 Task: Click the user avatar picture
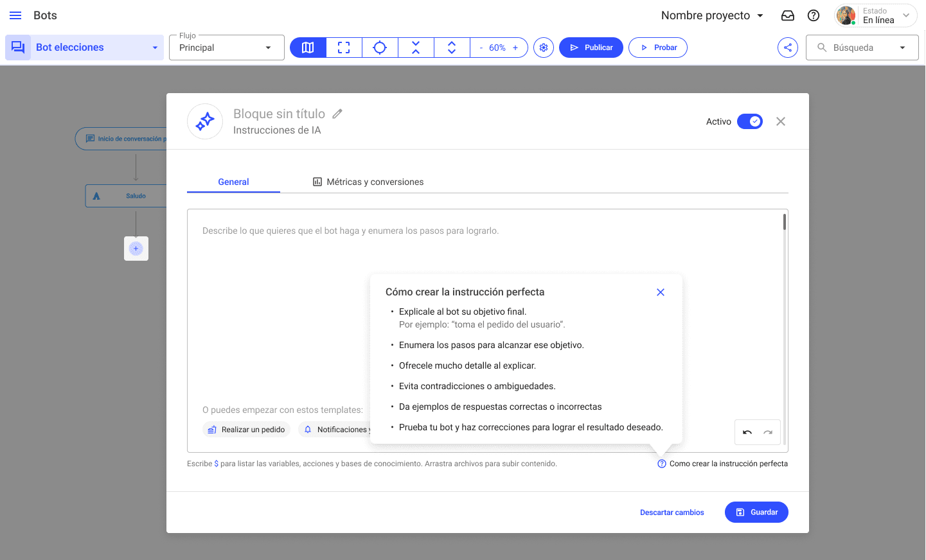(846, 15)
